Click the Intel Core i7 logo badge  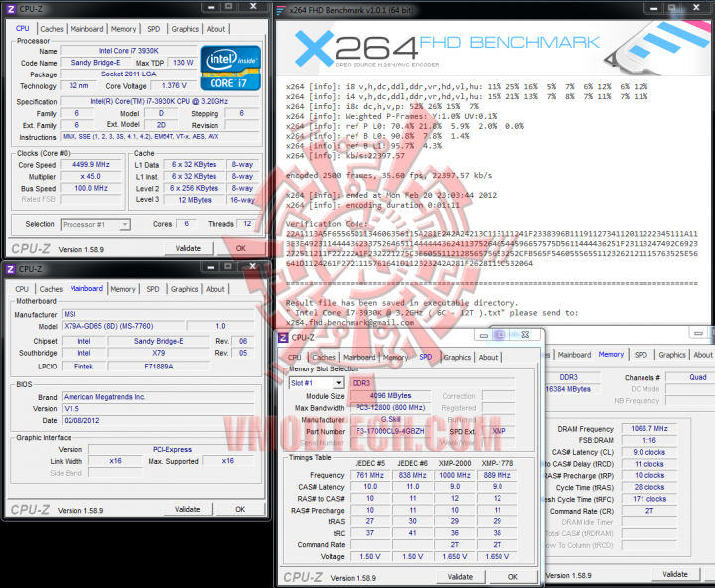point(230,68)
